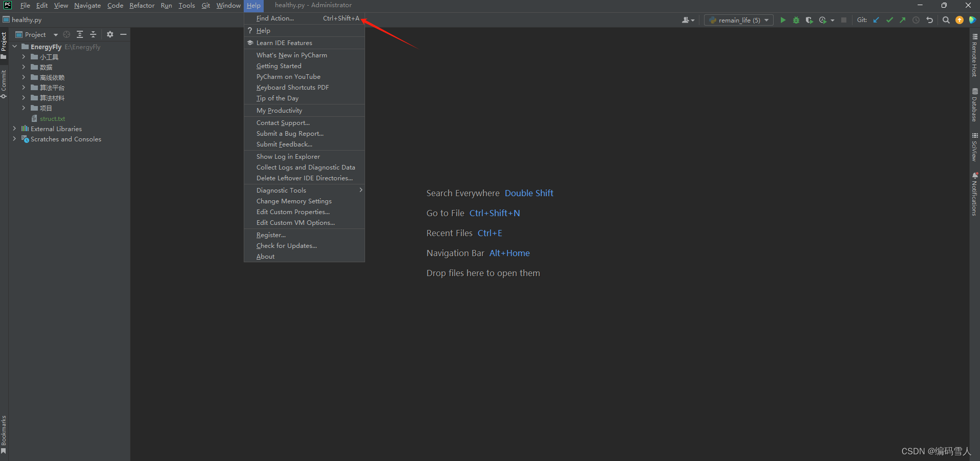Push commits with green Git up-arrow
The height and width of the screenshot is (461, 980).
coord(902,20)
